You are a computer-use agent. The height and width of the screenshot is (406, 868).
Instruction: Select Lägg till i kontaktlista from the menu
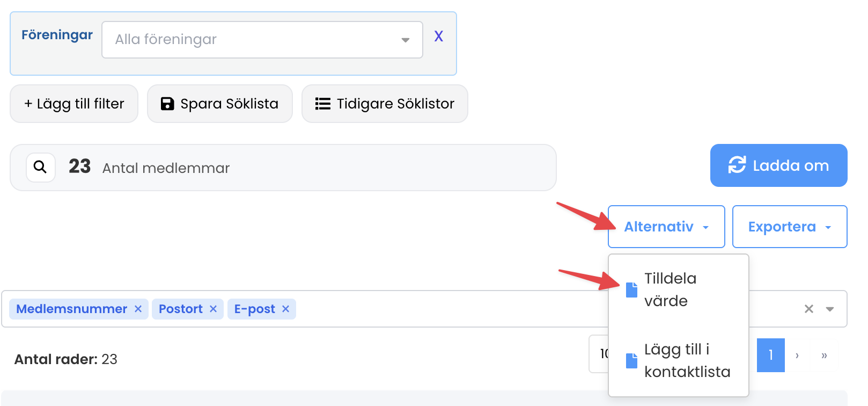687,361
